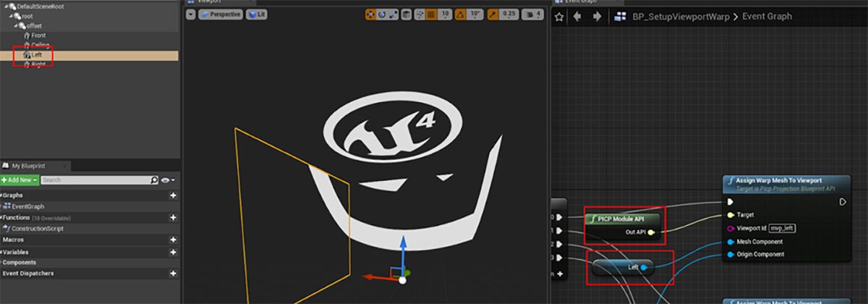Click the search magnifier icon
This screenshot has height=304, width=868.
(x=154, y=180)
